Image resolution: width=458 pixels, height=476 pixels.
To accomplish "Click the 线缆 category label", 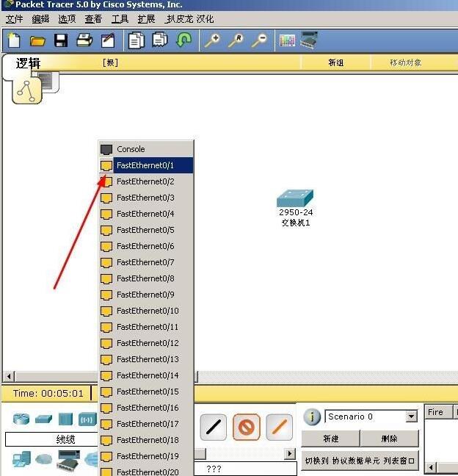I will pyautogui.click(x=65, y=439).
